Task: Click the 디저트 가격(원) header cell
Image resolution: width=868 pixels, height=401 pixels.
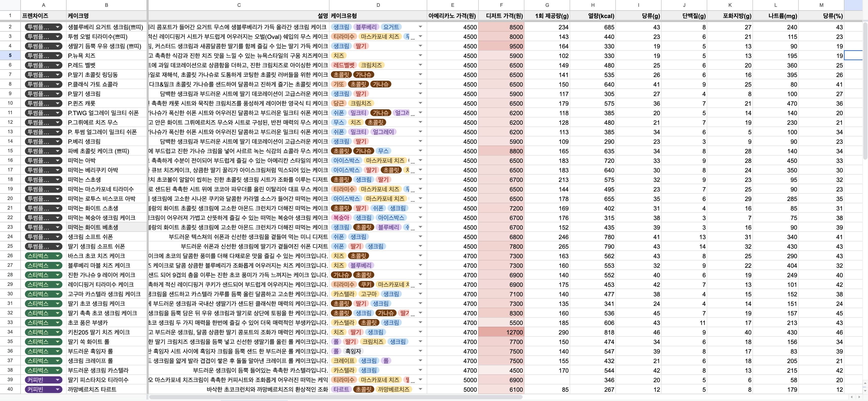Action: coord(501,16)
